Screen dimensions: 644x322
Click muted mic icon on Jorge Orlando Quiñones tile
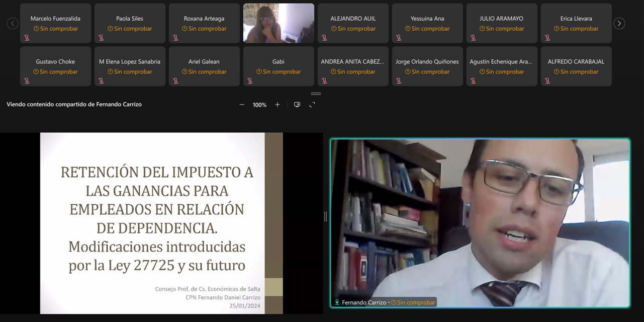coord(399,80)
